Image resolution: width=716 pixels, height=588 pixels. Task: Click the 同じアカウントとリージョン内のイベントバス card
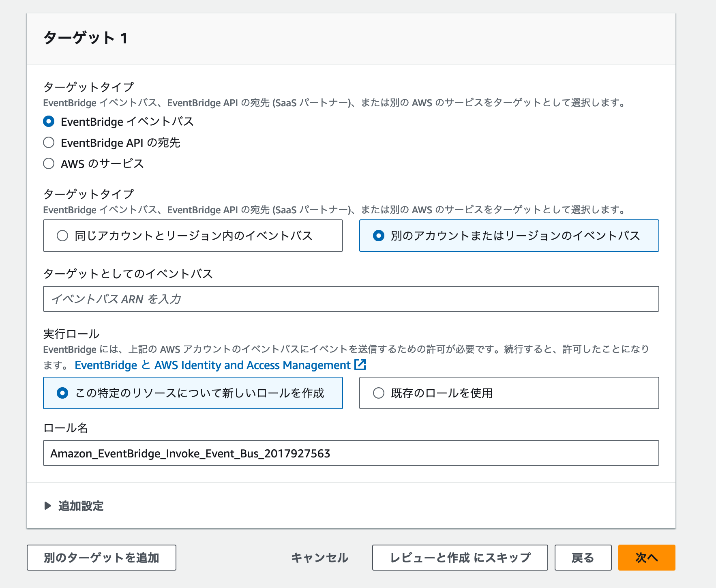click(x=193, y=235)
